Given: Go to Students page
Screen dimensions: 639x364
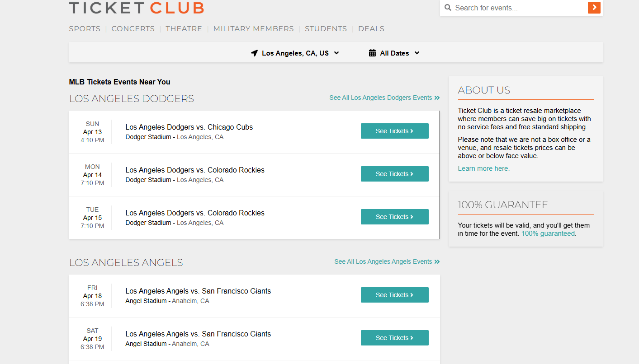Looking at the screenshot, I should tap(326, 29).
